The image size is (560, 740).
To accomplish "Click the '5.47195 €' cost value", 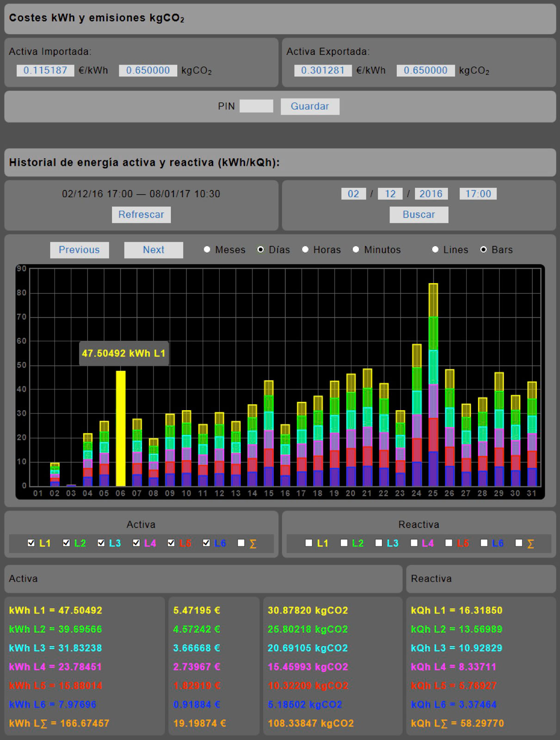I will tap(197, 610).
